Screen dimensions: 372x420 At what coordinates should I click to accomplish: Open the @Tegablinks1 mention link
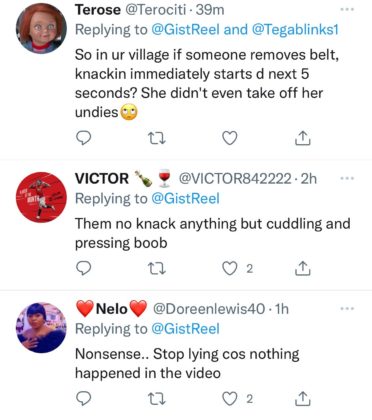[295, 30]
